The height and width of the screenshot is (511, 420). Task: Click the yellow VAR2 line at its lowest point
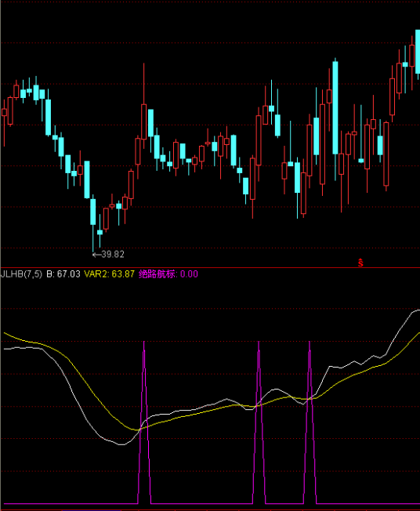(136, 429)
